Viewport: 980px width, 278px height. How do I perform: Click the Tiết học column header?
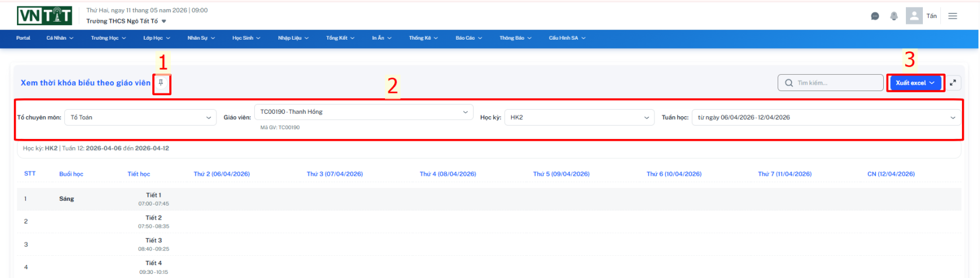pyautogui.click(x=139, y=174)
